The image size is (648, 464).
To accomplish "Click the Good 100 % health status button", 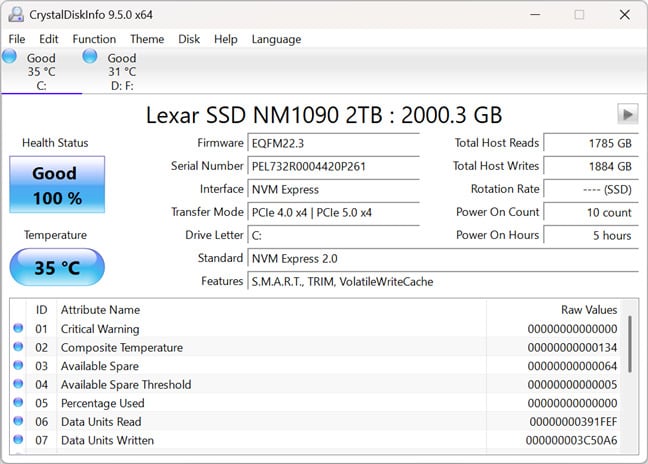I will pyautogui.click(x=56, y=183).
